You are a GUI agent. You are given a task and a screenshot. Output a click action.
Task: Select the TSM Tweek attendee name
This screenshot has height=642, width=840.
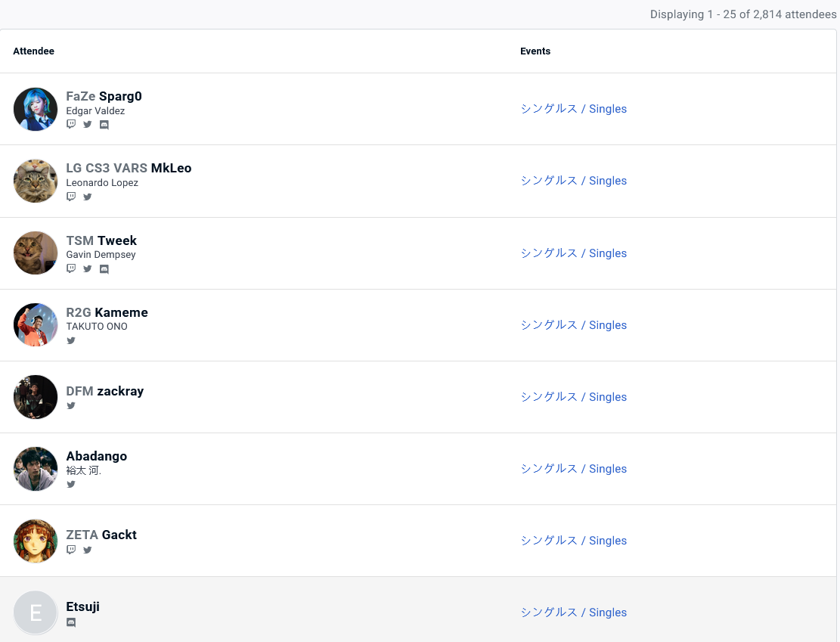pos(101,240)
